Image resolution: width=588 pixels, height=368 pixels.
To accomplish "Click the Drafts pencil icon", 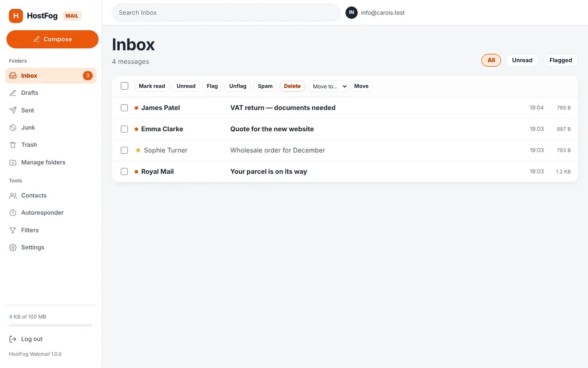I will coord(13,93).
